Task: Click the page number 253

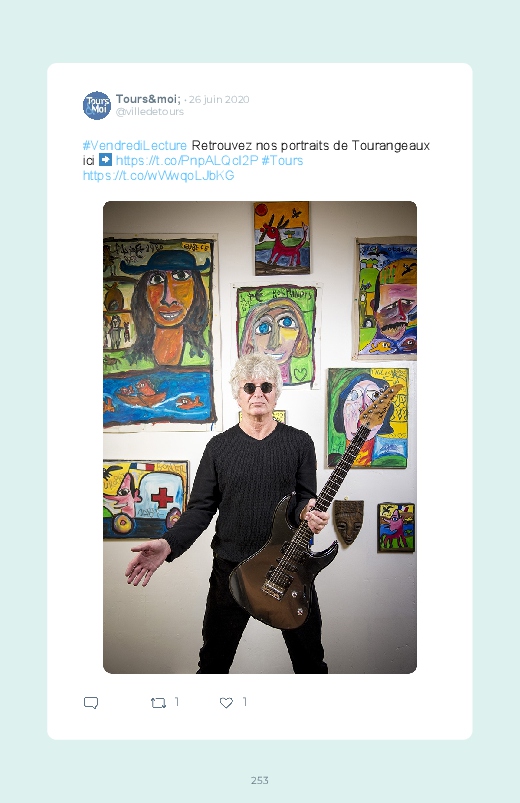Action: click(260, 780)
